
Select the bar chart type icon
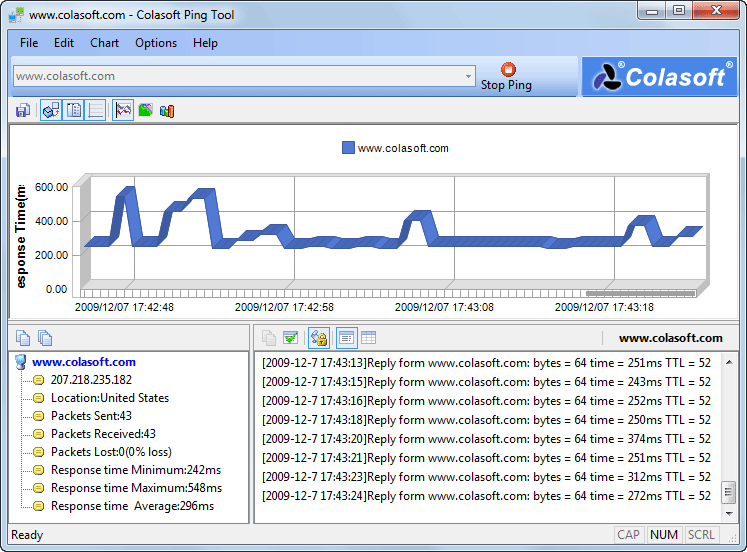coord(167,110)
